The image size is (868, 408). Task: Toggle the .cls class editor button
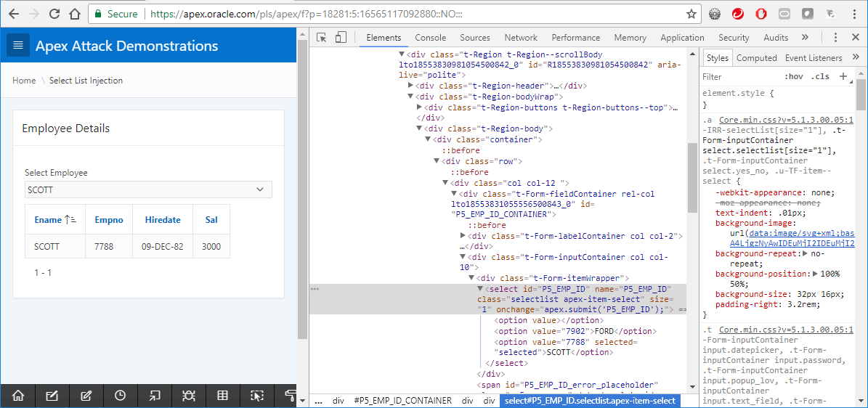click(x=820, y=76)
